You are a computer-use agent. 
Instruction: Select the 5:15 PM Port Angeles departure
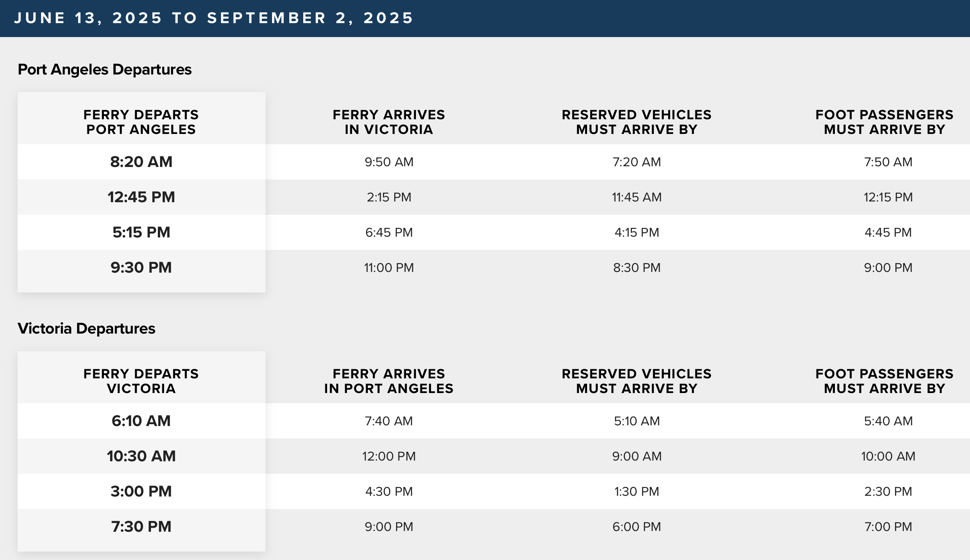(141, 232)
